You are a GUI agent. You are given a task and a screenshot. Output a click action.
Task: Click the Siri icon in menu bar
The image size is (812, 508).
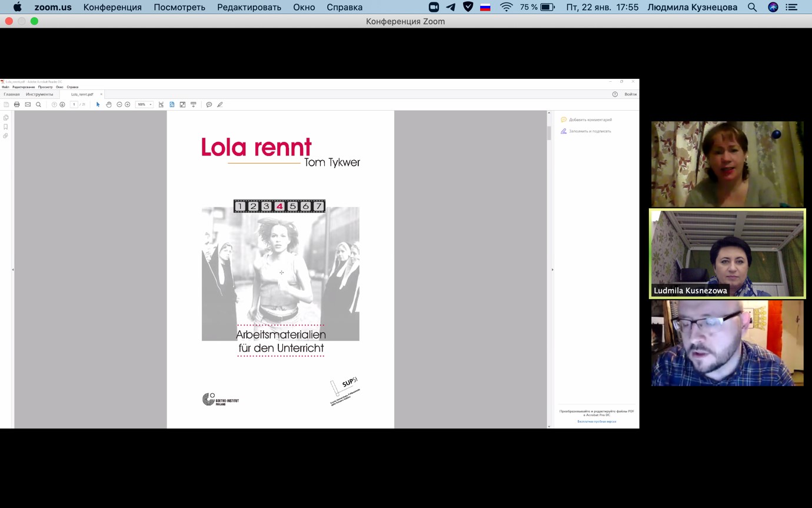[x=773, y=7]
